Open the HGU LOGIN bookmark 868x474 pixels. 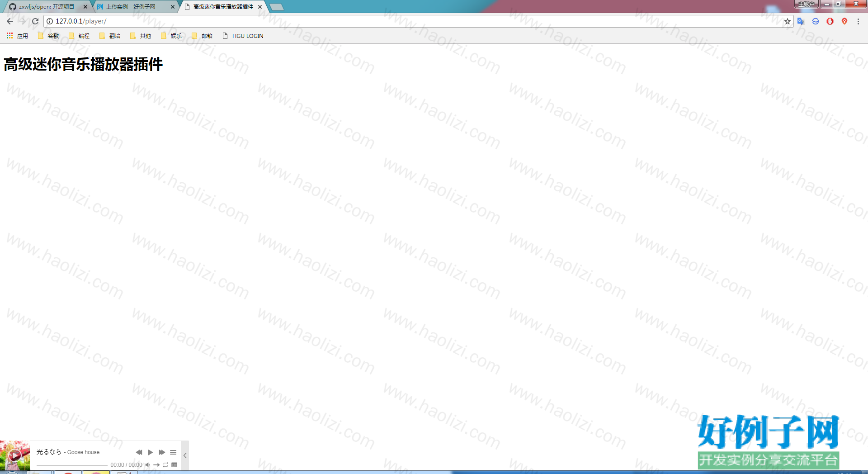pos(243,36)
